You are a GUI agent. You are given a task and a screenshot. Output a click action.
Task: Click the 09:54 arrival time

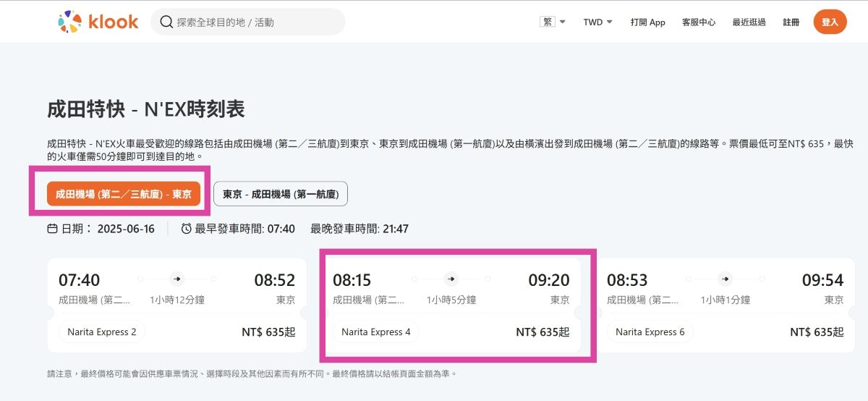[823, 280]
